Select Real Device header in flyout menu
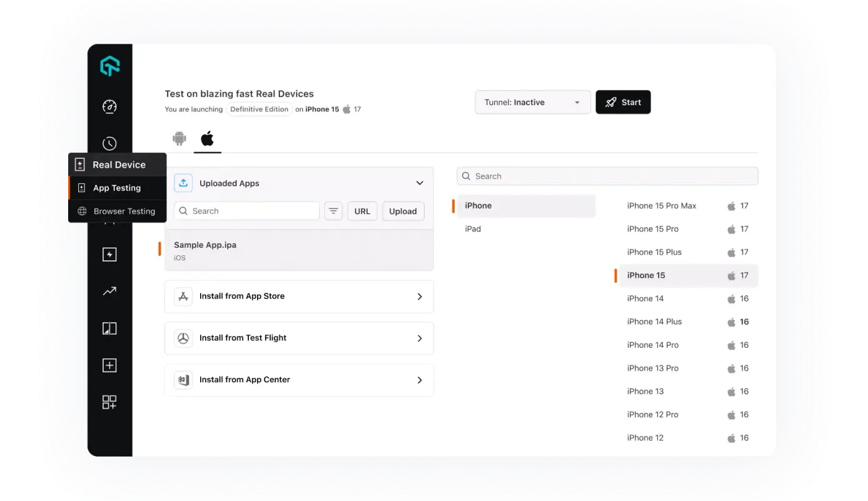The width and height of the screenshot is (868, 501). (x=118, y=164)
